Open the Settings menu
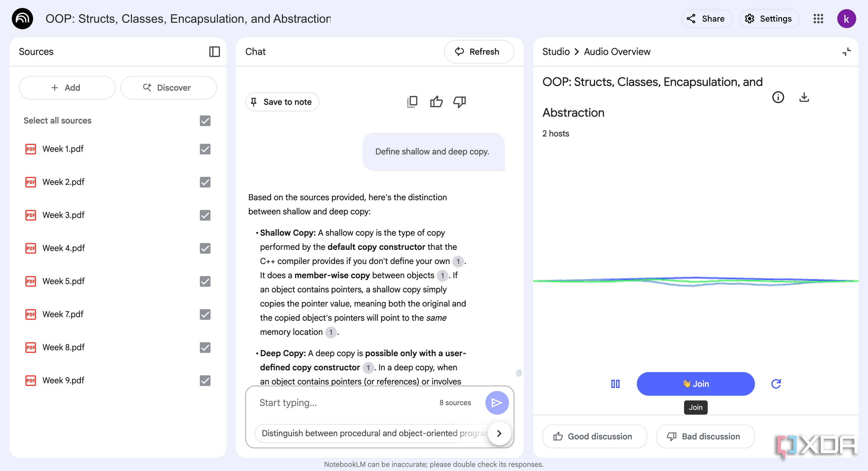Image resolution: width=868 pixels, height=471 pixels. [769, 19]
